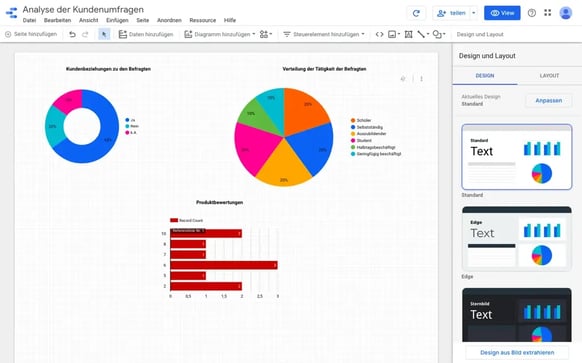Click the text box tool icon
Image resolution: width=582 pixels, height=363 pixels.
pyautogui.click(x=408, y=35)
